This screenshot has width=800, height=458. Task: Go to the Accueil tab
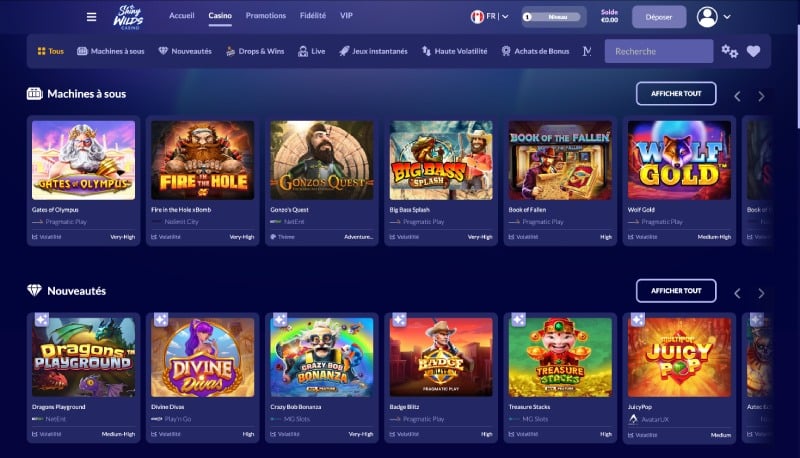(x=182, y=15)
